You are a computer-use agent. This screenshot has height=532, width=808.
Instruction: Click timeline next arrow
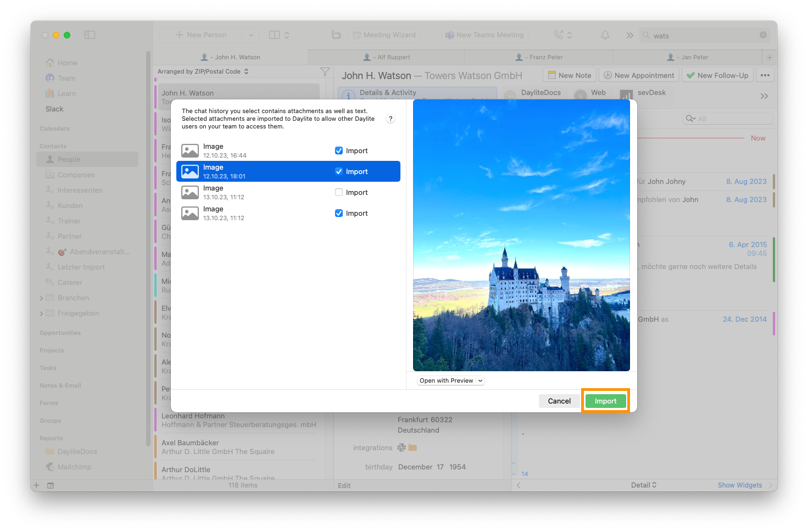click(770, 485)
